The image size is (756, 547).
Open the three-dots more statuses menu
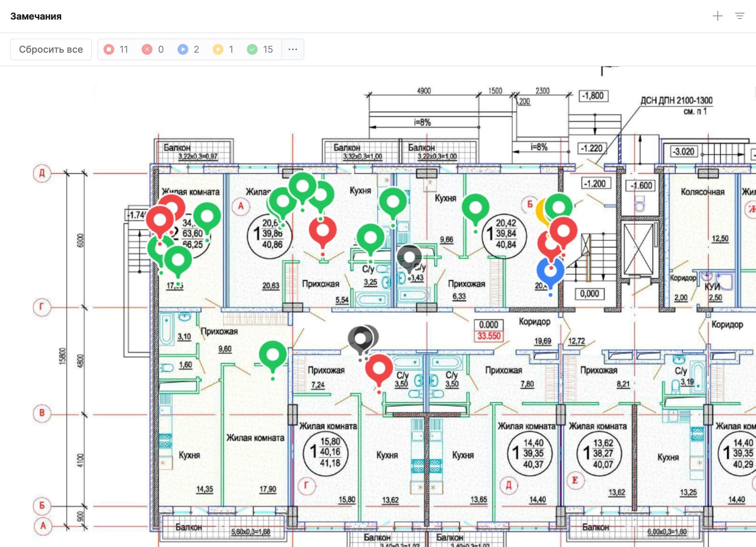(x=293, y=49)
